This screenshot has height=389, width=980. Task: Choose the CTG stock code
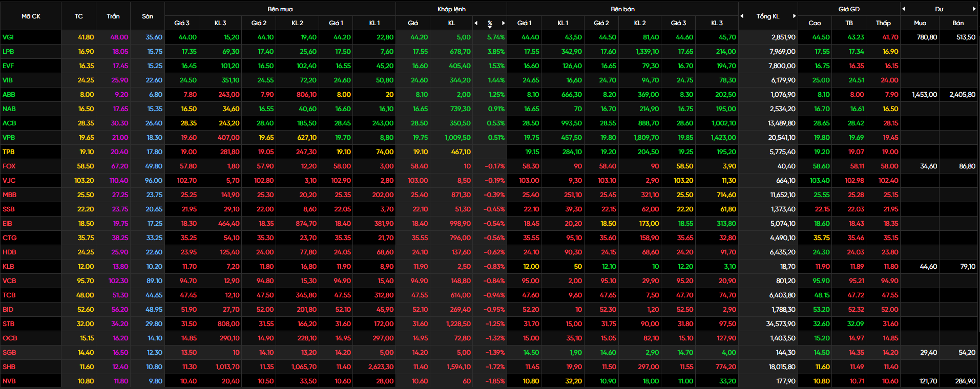9,238
